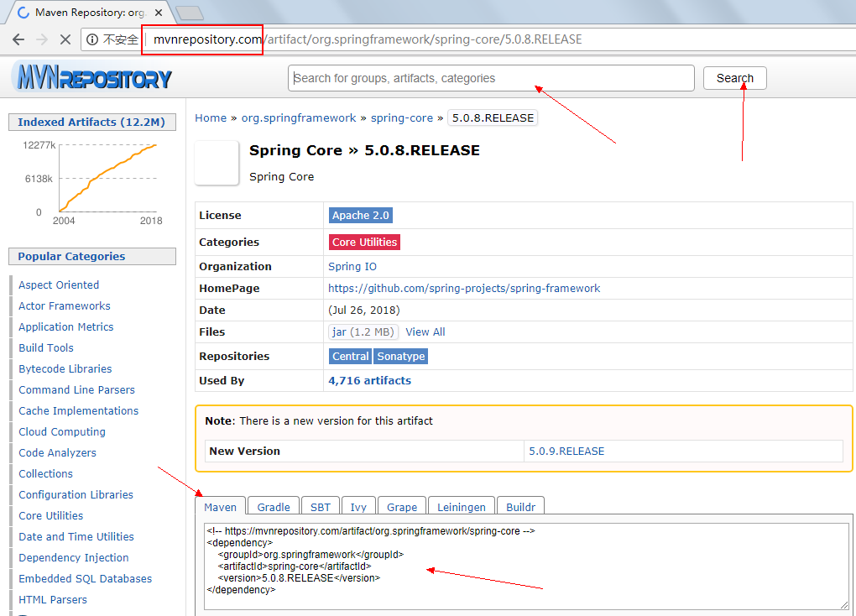Open the Bytecode Libraries category
856x616 pixels.
pos(65,368)
